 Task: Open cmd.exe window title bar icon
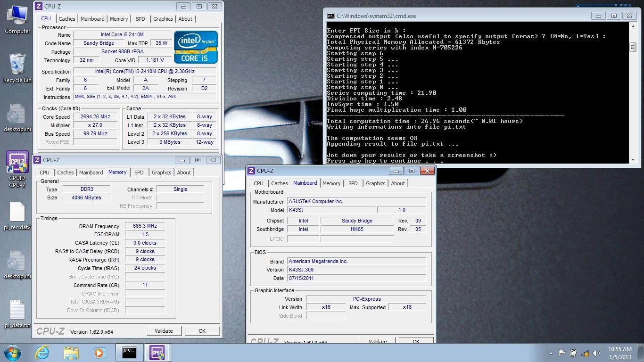[x=331, y=16]
